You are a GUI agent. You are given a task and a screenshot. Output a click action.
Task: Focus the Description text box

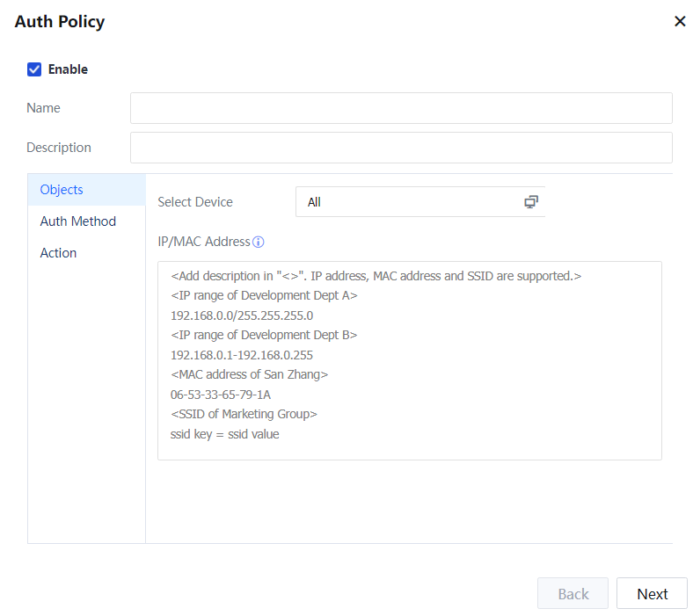[401, 148]
